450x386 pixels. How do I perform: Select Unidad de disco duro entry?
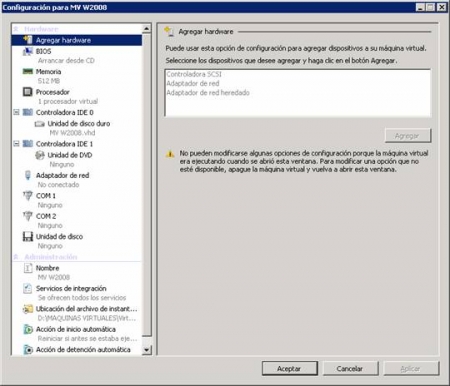79,124
